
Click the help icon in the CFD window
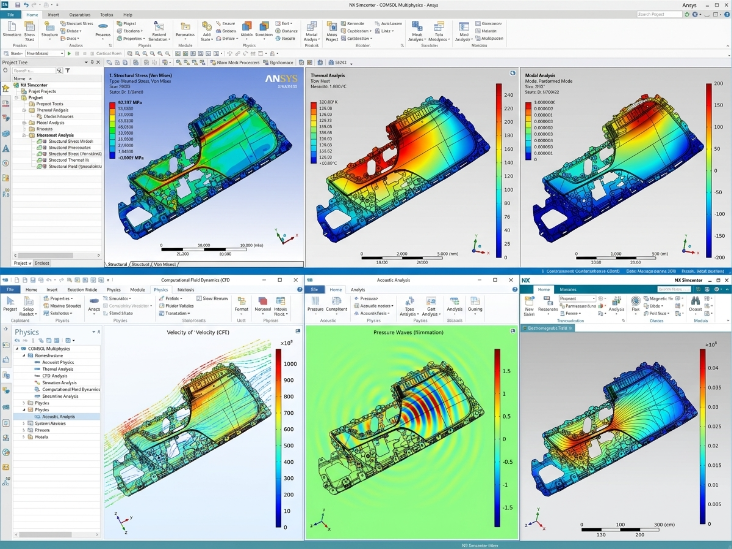point(300,289)
